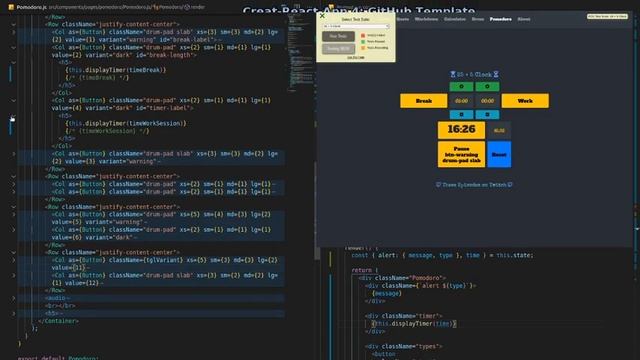The width and height of the screenshot is (640, 360).
Task: Click the blue Reset button
Action: click(x=499, y=154)
